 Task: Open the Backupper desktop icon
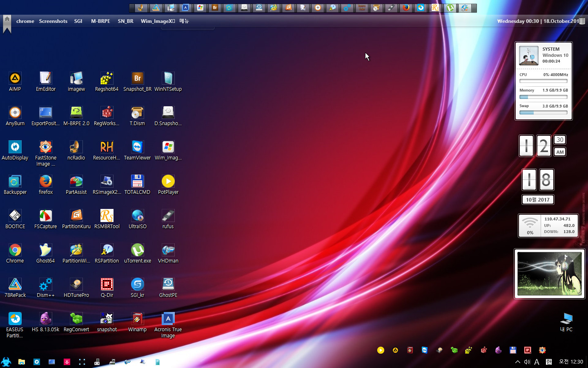pos(15,185)
